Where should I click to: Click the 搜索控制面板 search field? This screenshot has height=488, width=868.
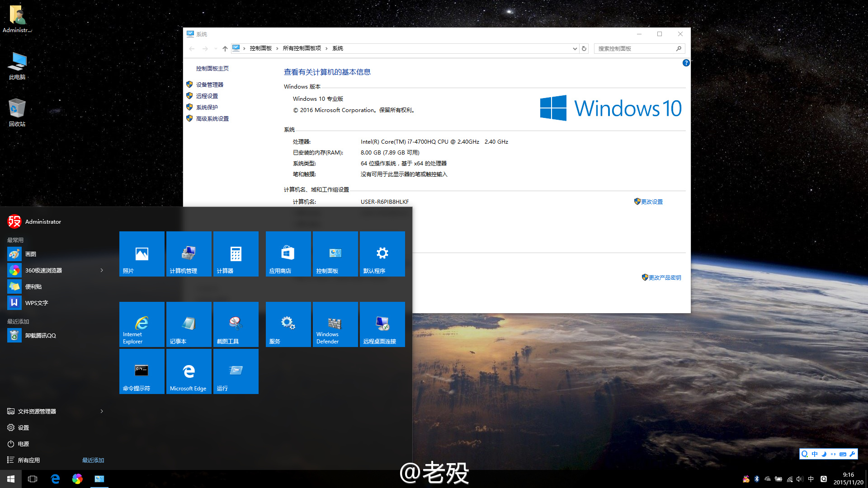click(x=639, y=48)
